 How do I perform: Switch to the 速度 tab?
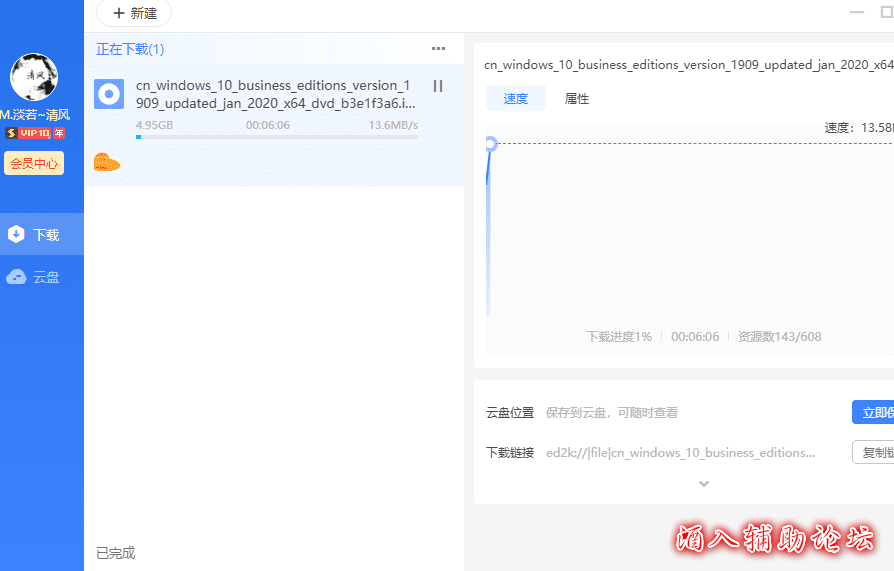[x=516, y=99]
